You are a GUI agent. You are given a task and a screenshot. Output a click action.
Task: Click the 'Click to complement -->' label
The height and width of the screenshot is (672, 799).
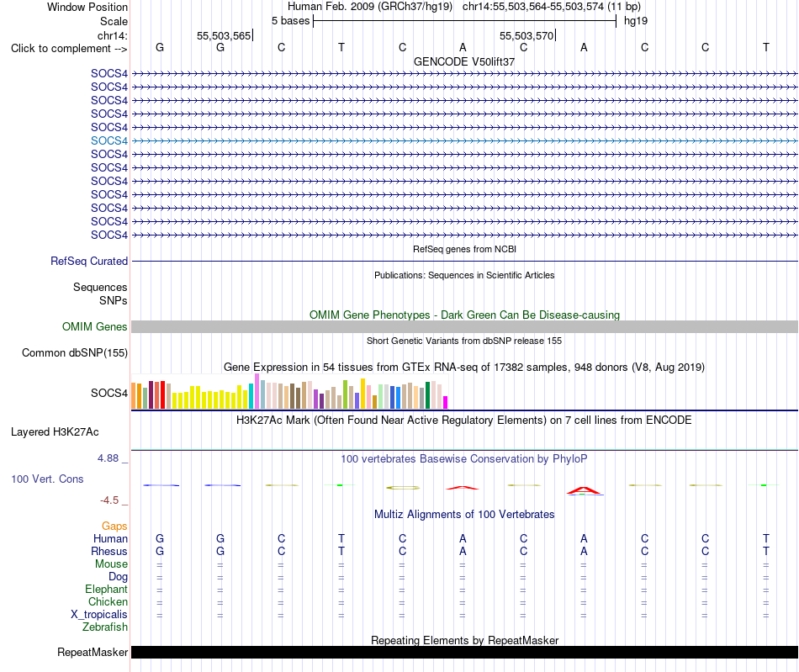[x=69, y=49]
